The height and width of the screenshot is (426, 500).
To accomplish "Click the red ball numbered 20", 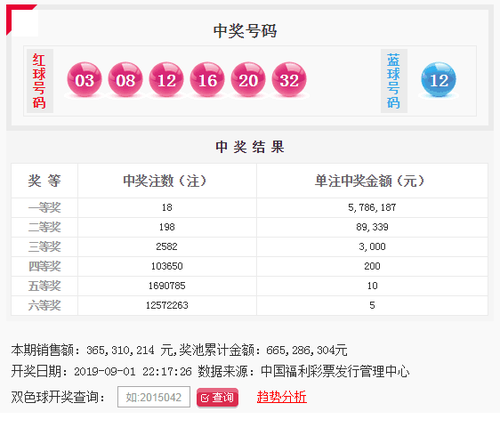I will pyautogui.click(x=248, y=79).
